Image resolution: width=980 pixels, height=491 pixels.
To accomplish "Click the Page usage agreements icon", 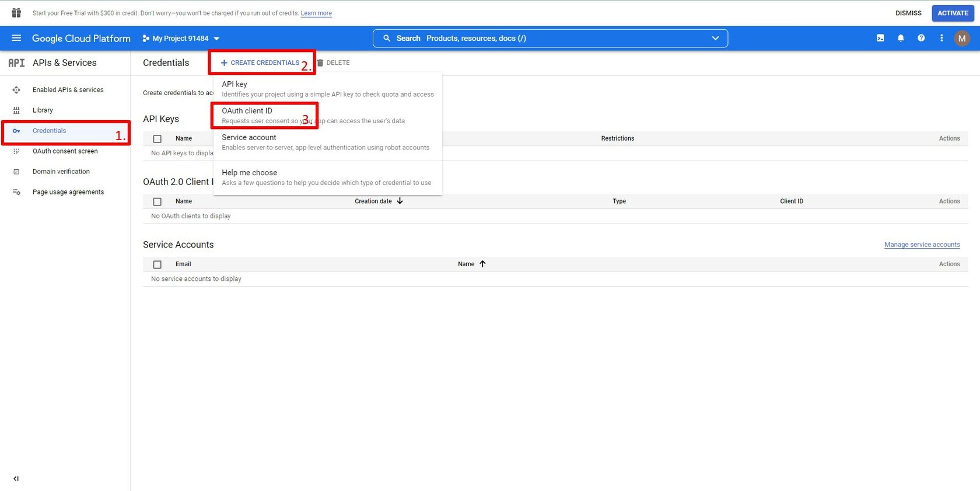I will tap(16, 192).
